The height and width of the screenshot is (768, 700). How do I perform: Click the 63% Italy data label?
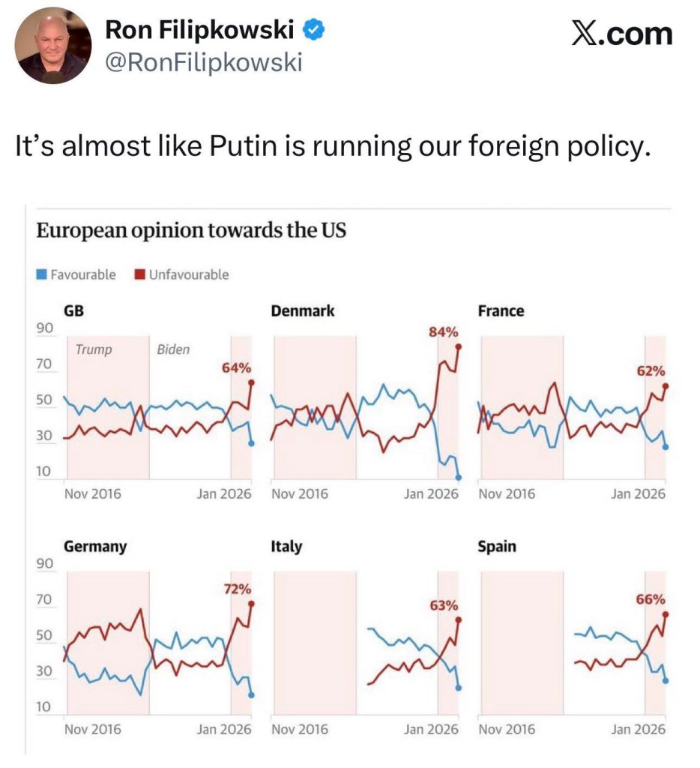443,605
